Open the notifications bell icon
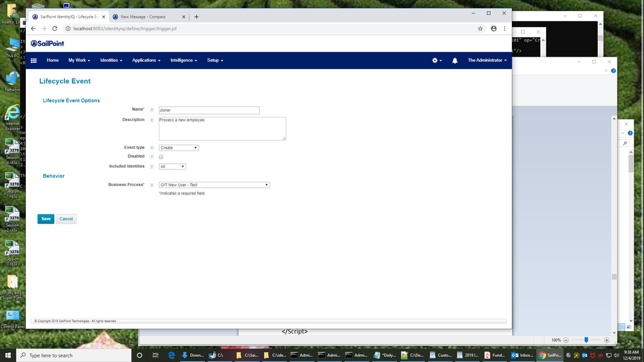Viewport: 644px width, 362px height. tap(454, 61)
